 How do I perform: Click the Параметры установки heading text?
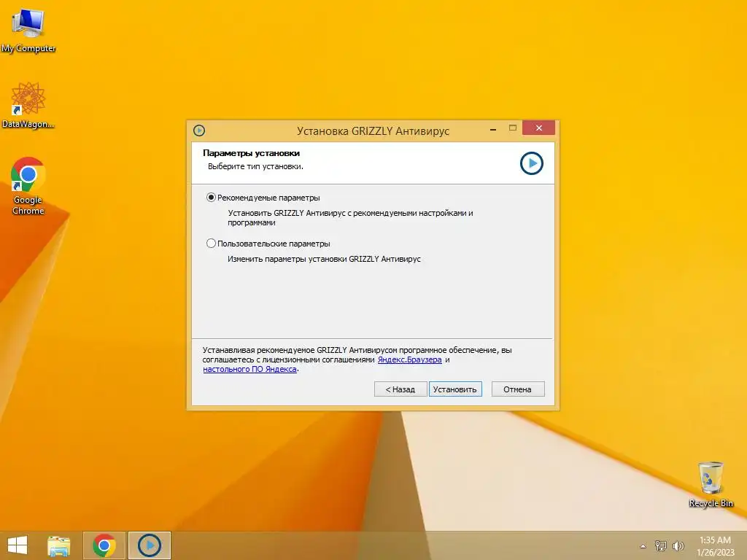click(x=251, y=153)
